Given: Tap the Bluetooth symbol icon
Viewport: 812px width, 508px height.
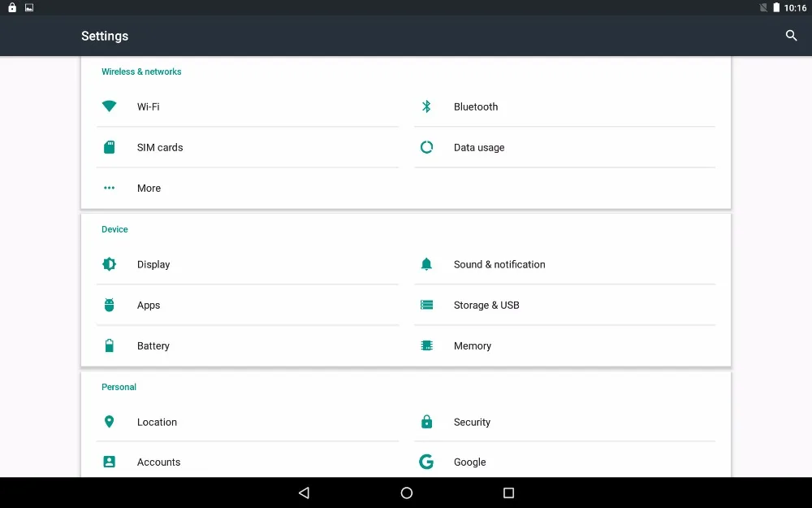Looking at the screenshot, I should click(426, 106).
